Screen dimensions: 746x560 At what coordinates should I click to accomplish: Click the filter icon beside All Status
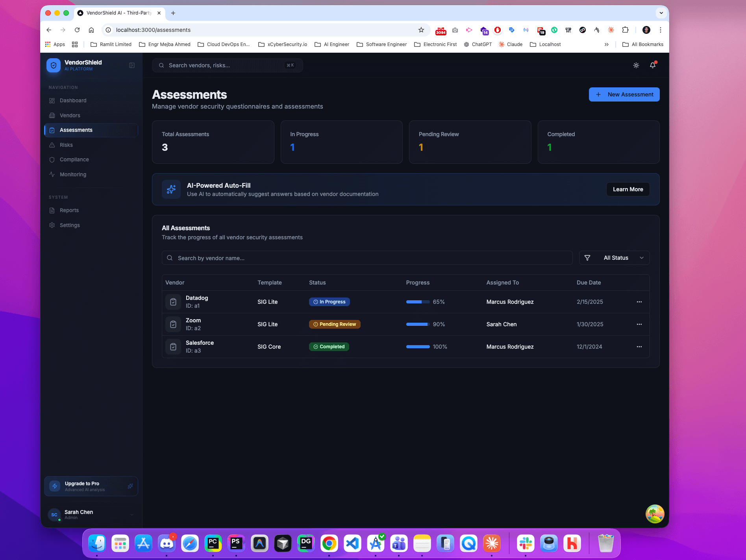click(587, 258)
